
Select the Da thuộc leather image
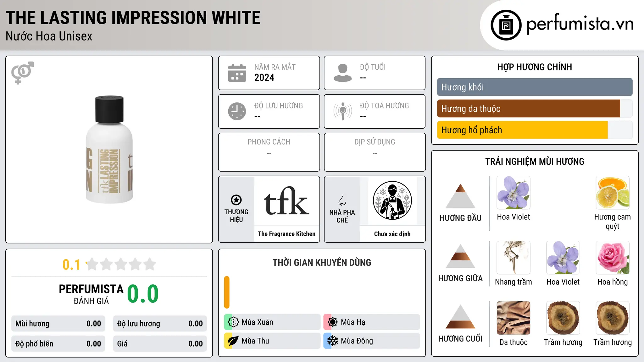coord(514,318)
